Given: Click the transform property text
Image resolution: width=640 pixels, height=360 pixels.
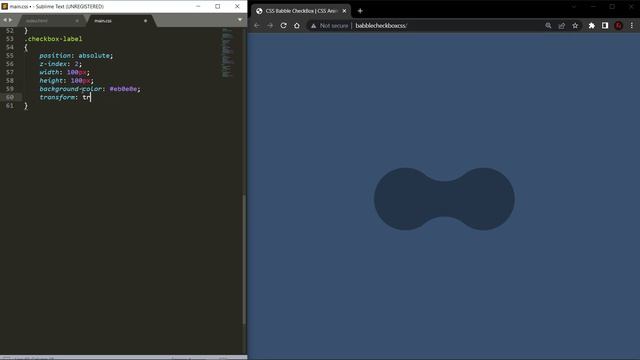Looking at the screenshot, I should pyautogui.click(x=57, y=97).
